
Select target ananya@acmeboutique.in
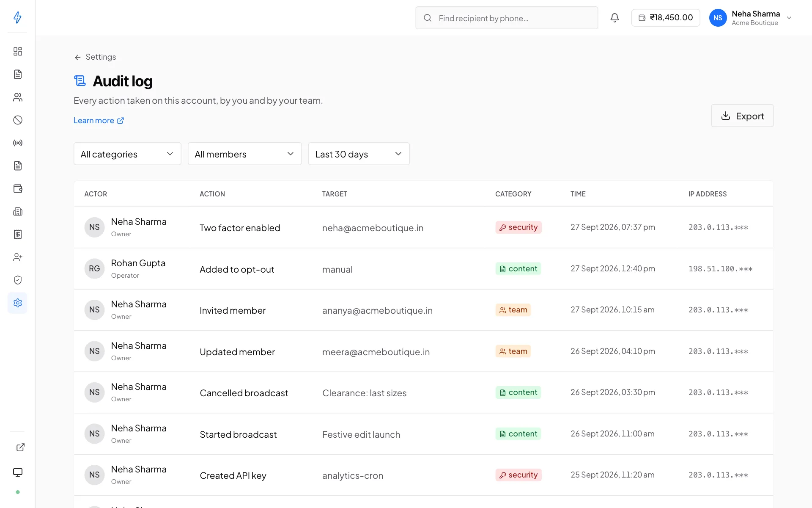(377, 310)
